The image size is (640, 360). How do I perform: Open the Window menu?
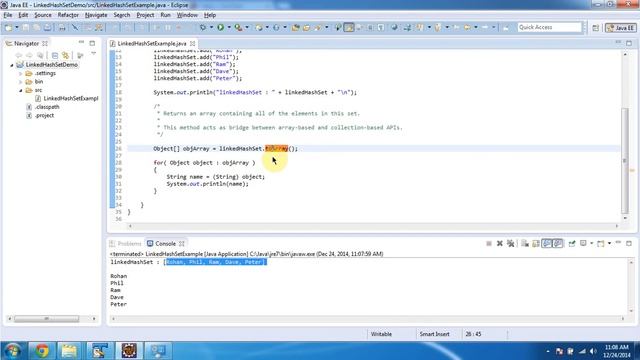point(187,15)
